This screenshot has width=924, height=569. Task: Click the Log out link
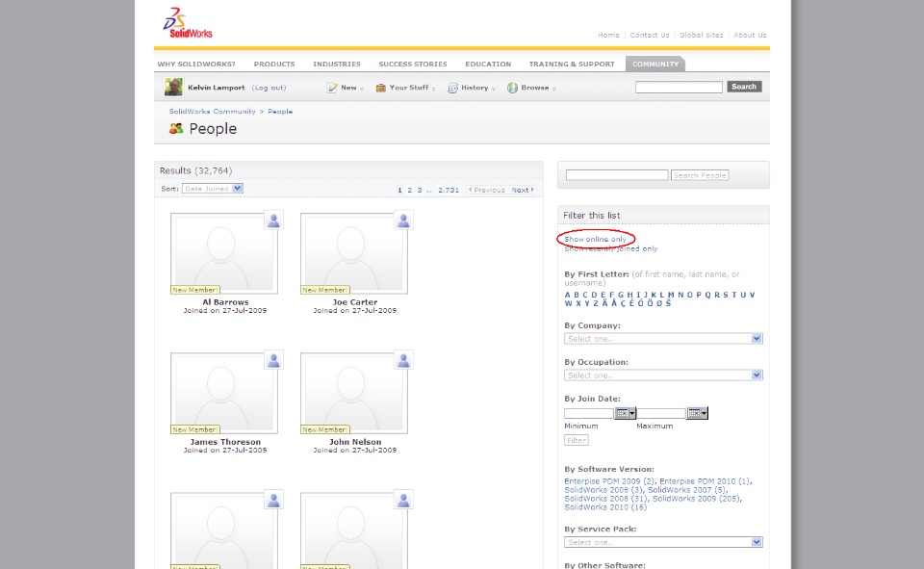[269, 88]
